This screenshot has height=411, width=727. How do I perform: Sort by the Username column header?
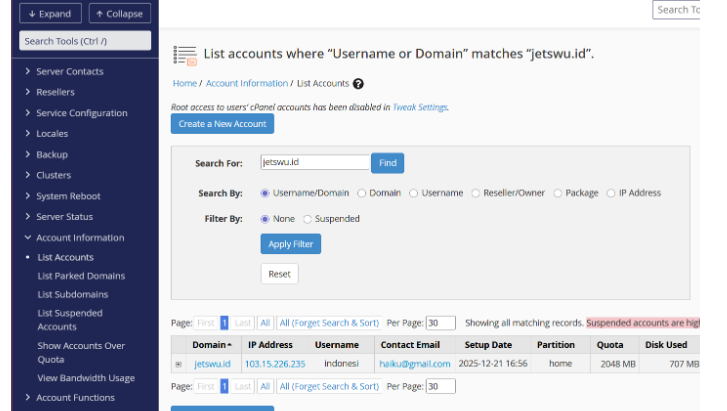pyautogui.click(x=337, y=345)
